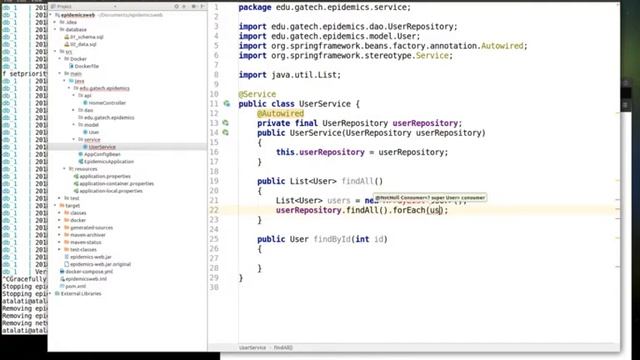
Task: Click the bean gutter icon on line 11
Action: click(227, 104)
